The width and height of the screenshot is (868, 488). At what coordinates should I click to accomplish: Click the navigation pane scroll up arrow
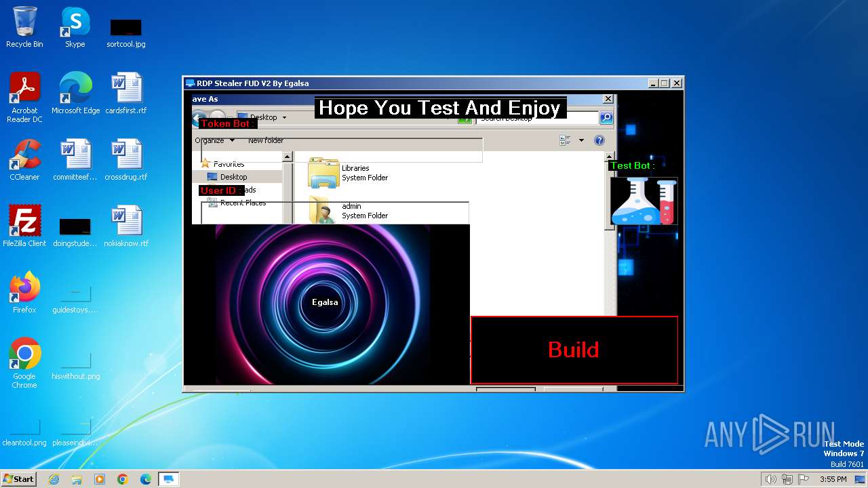pyautogui.click(x=287, y=157)
